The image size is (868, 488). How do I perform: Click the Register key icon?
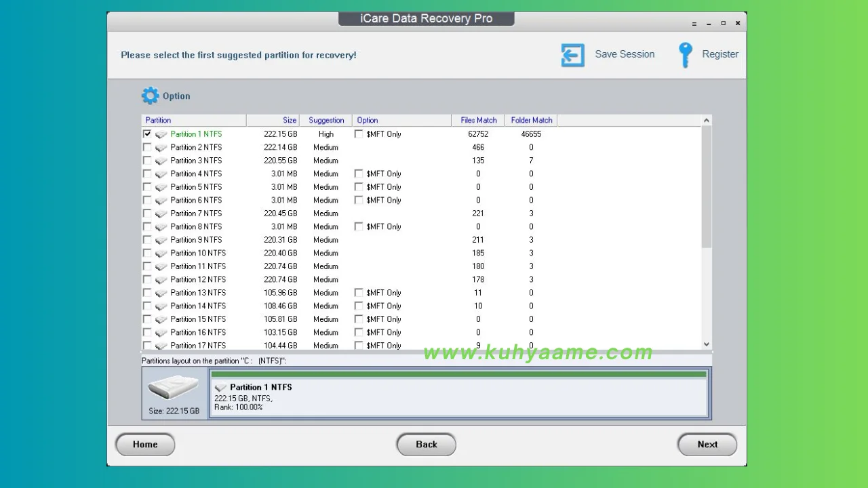tap(686, 55)
